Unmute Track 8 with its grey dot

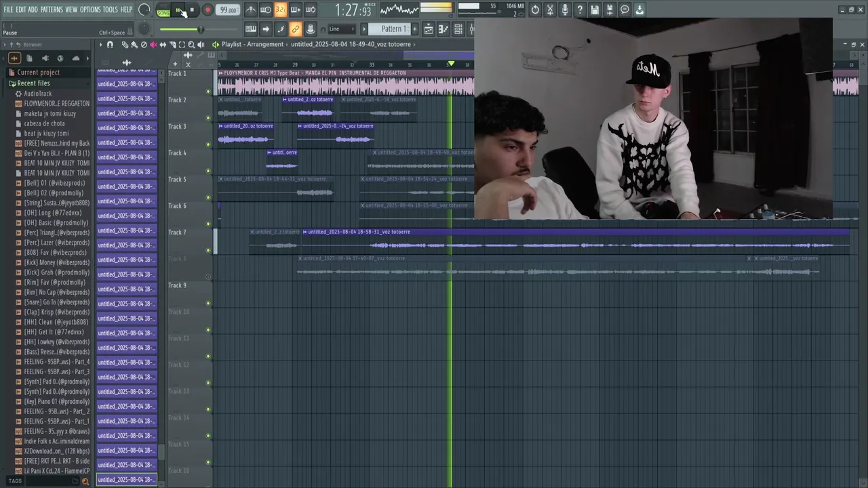tap(208, 277)
